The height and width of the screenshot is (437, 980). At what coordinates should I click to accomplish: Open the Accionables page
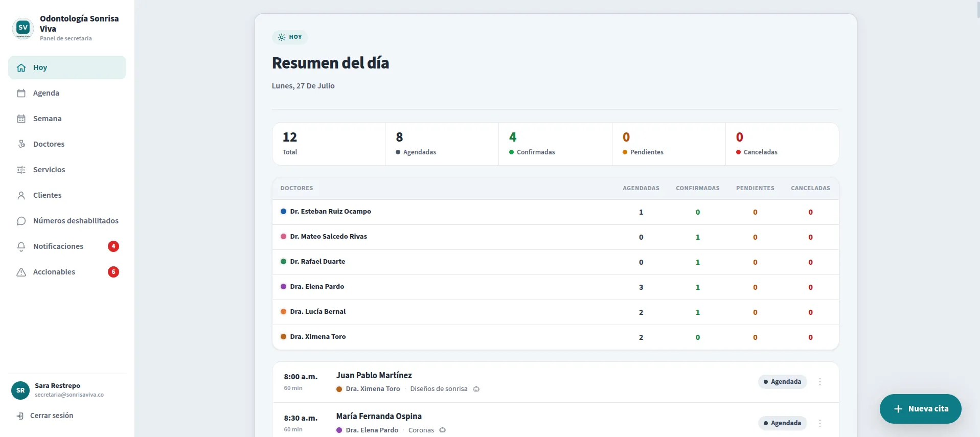click(67, 272)
